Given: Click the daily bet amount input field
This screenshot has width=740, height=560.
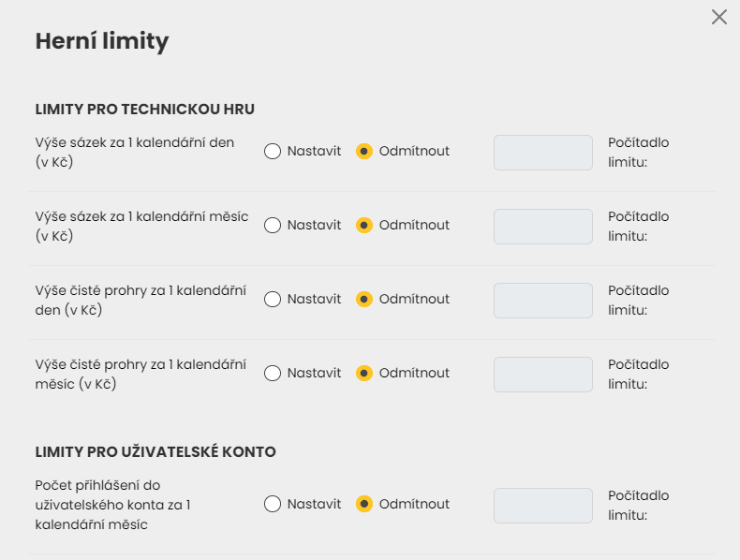Looking at the screenshot, I should 542,153.
